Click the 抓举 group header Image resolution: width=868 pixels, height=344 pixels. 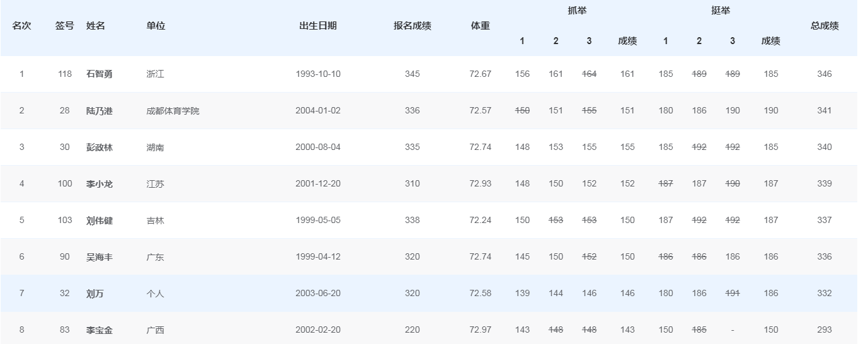tap(578, 11)
